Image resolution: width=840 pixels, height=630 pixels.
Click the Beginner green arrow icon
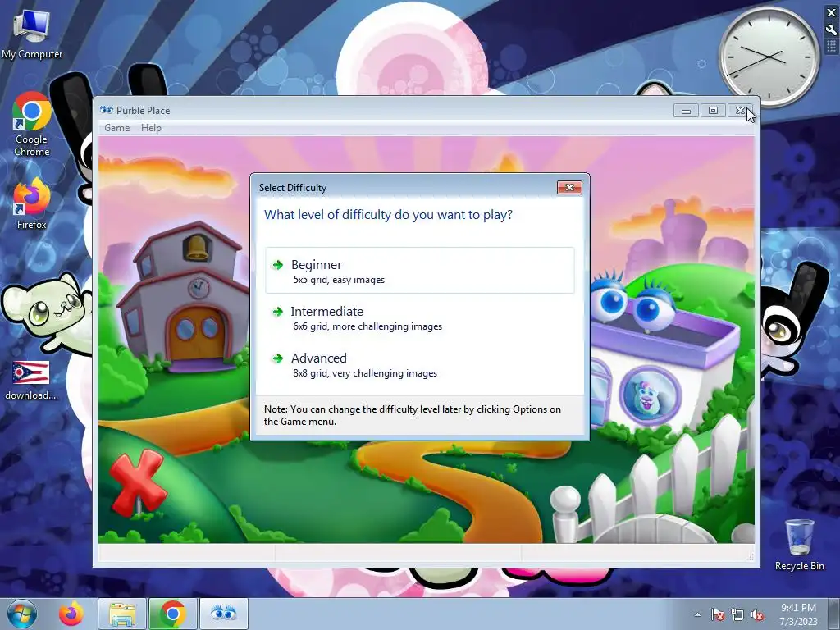coord(277,265)
